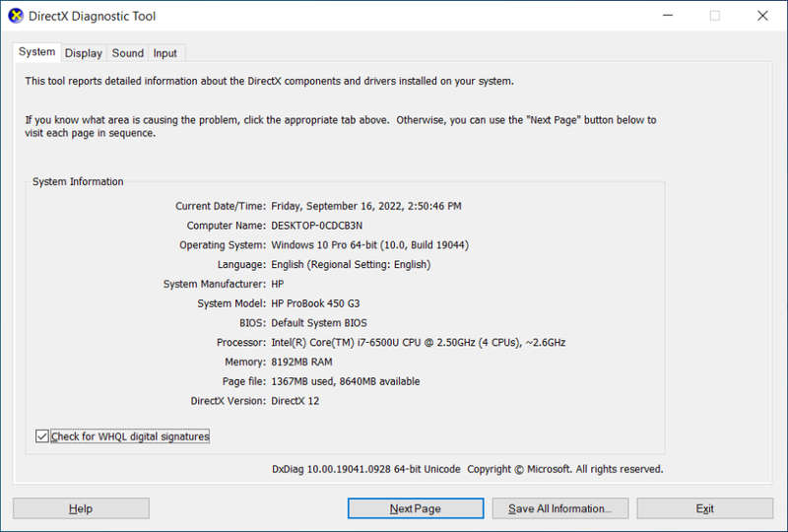Screen dimensions: 788x532
Task: Click the 'Copyright © Microsoft' text
Action: click(x=520, y=469)
